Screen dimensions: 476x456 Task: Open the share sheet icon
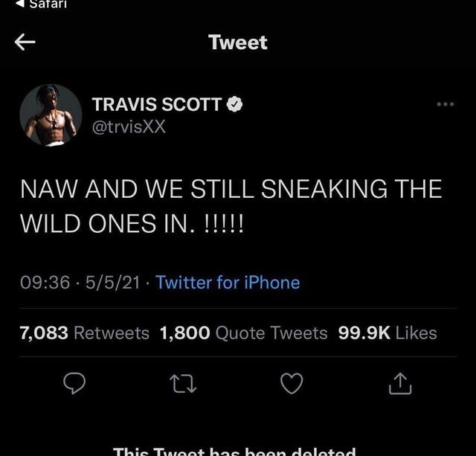click(400, 383)
